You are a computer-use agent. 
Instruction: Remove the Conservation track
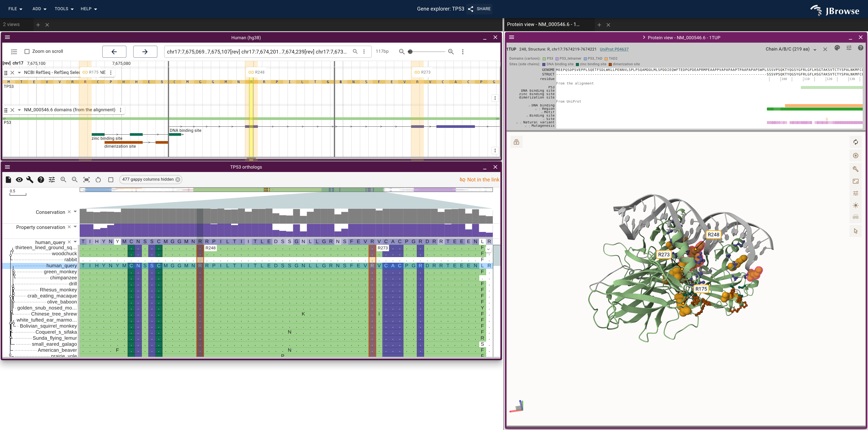click(69, 212)
